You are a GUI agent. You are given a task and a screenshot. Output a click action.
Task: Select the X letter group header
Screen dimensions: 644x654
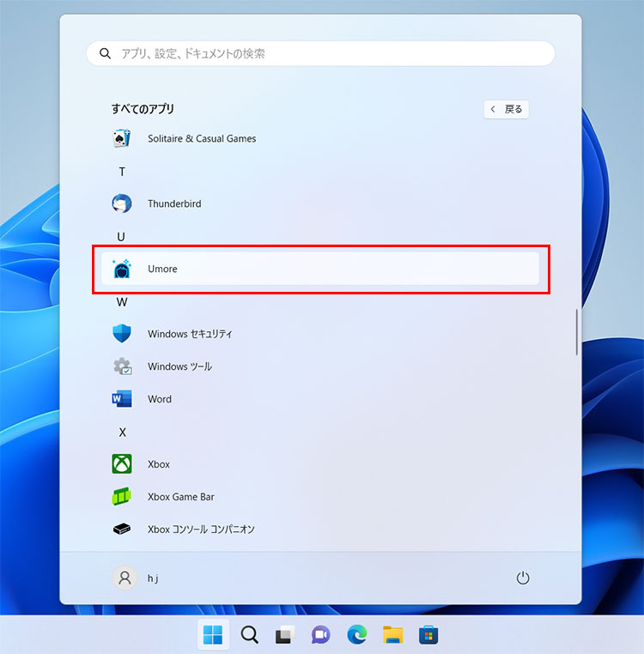pos(122,432)
